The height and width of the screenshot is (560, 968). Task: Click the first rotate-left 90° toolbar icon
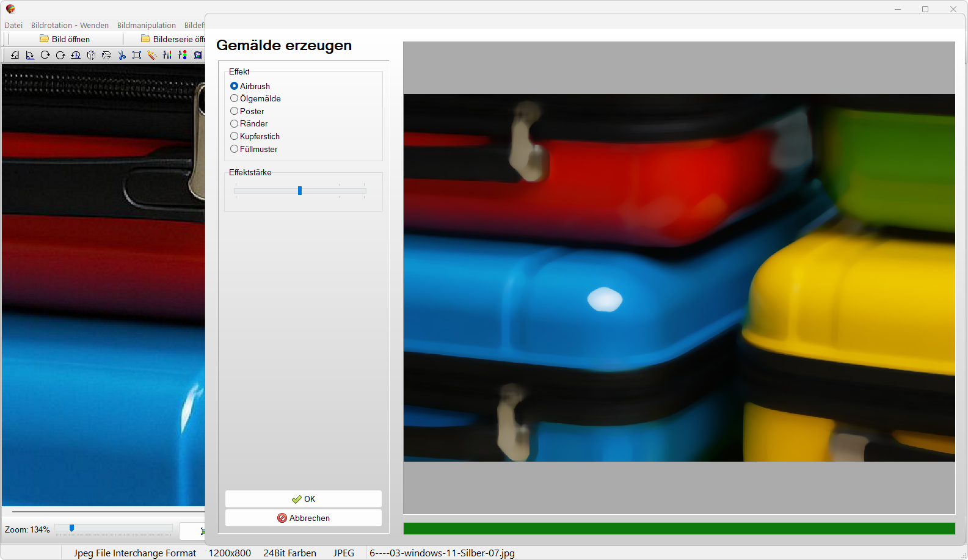click(x=15, y=55)
